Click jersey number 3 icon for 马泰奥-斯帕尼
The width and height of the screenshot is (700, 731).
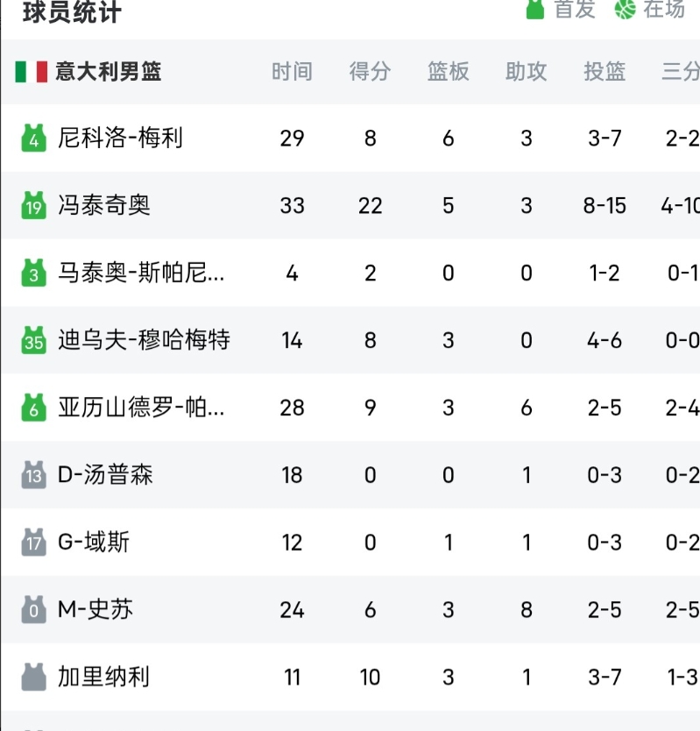(x=33, y=273)
